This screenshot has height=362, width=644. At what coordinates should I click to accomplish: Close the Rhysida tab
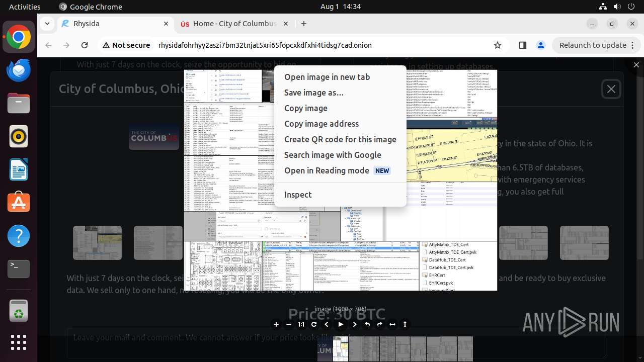click(x=166, y=24)
